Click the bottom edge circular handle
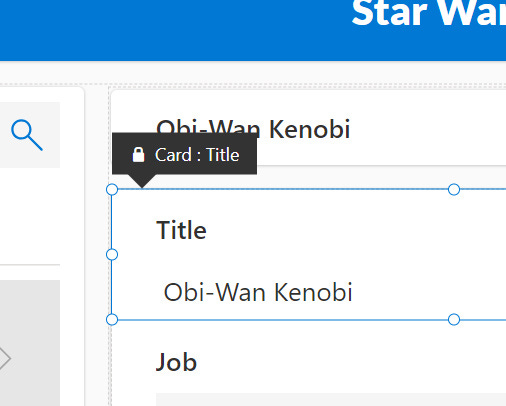Screen dimensions: 506x406 pyautogui.click(x=454, y=319)
